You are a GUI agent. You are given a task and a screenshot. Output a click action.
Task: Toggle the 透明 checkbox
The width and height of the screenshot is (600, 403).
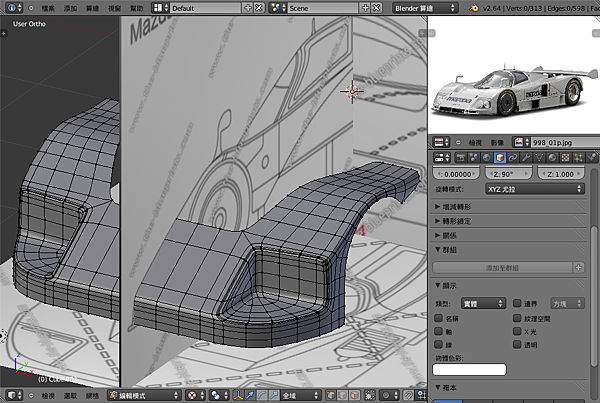517,344
